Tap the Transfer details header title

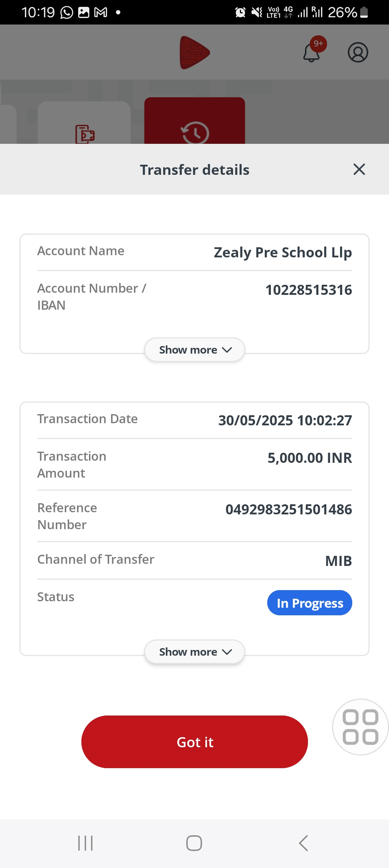[x=194, y=170]
